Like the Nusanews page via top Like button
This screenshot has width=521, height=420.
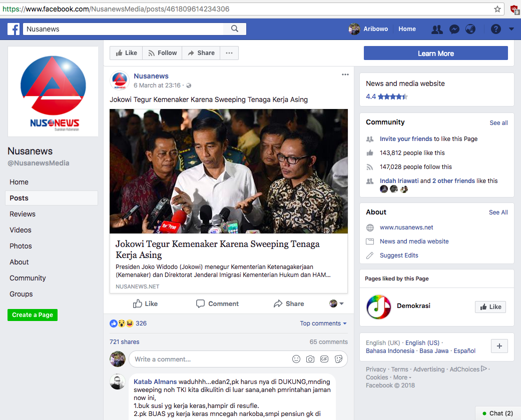126,53
